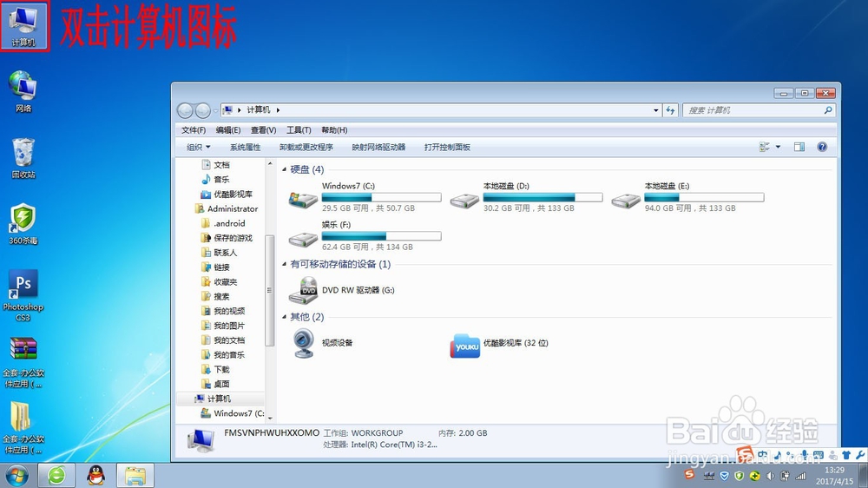Collapse the 其他 (2) group

pyautogui.click(x=285, y=317)
